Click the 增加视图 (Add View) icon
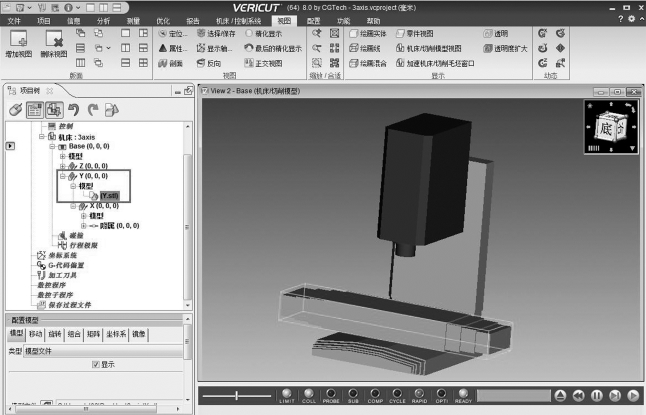646x415 pixels. 18,43
